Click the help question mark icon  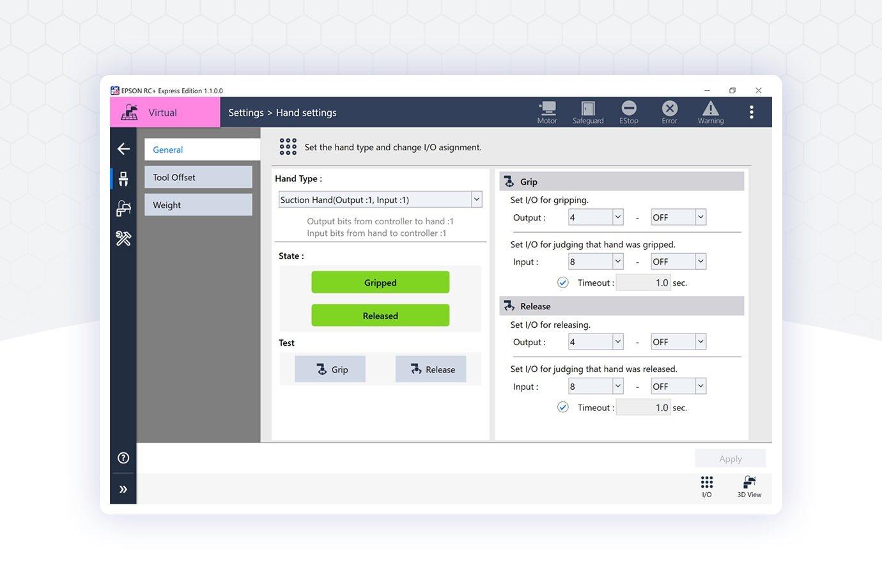(x=123, y=458)
